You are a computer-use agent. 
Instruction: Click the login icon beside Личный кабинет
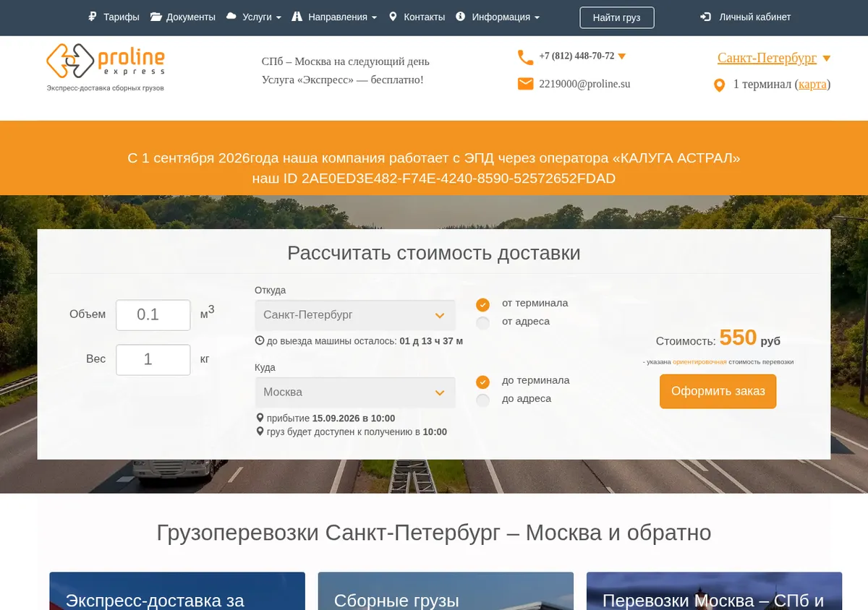point(705,17)
